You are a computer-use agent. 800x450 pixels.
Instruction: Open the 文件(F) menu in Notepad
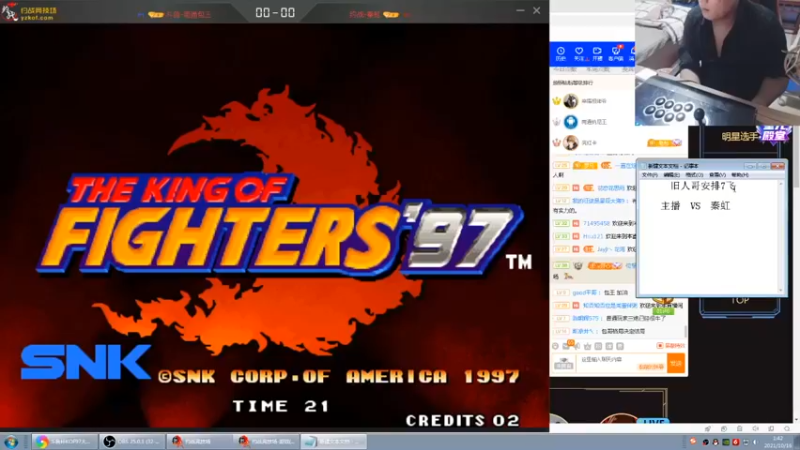coord(649,175)
